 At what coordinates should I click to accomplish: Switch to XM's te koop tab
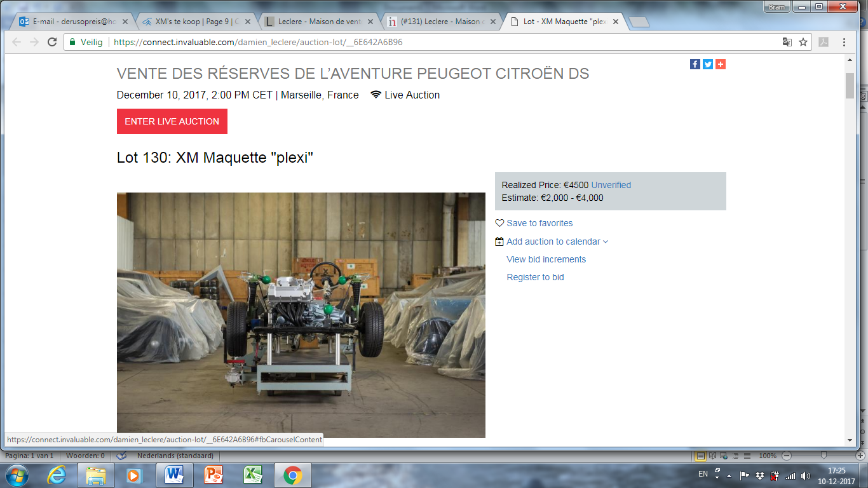point(197,22)
